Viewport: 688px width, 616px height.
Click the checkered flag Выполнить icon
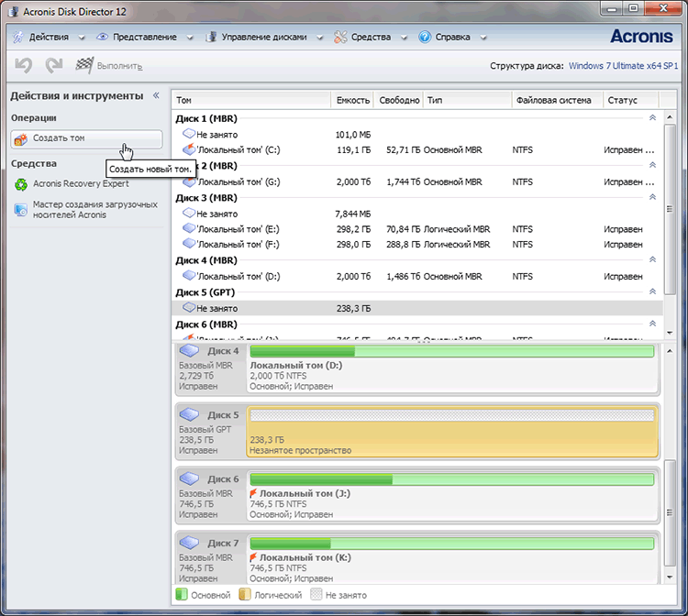[84, 65]
